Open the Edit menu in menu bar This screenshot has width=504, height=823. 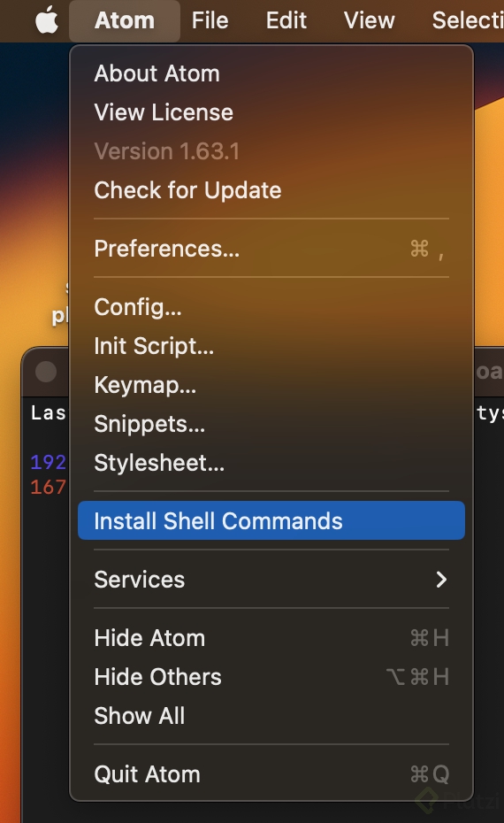coord(286,21)
